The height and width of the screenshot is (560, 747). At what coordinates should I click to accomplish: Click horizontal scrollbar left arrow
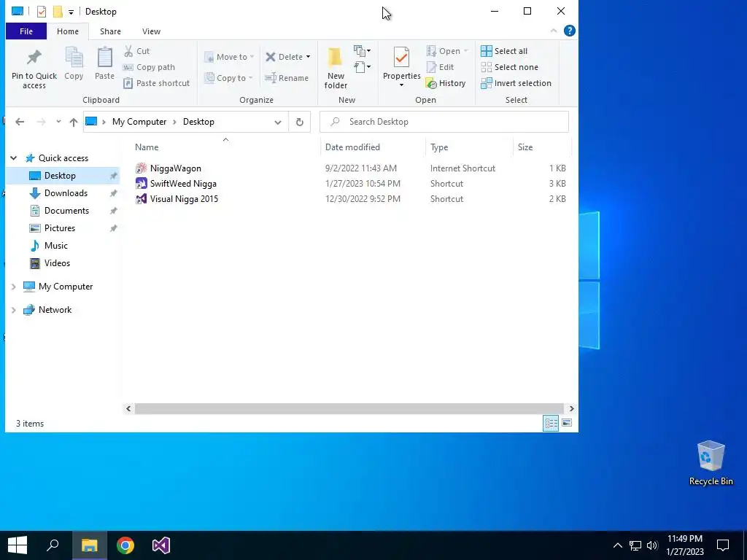128,408
